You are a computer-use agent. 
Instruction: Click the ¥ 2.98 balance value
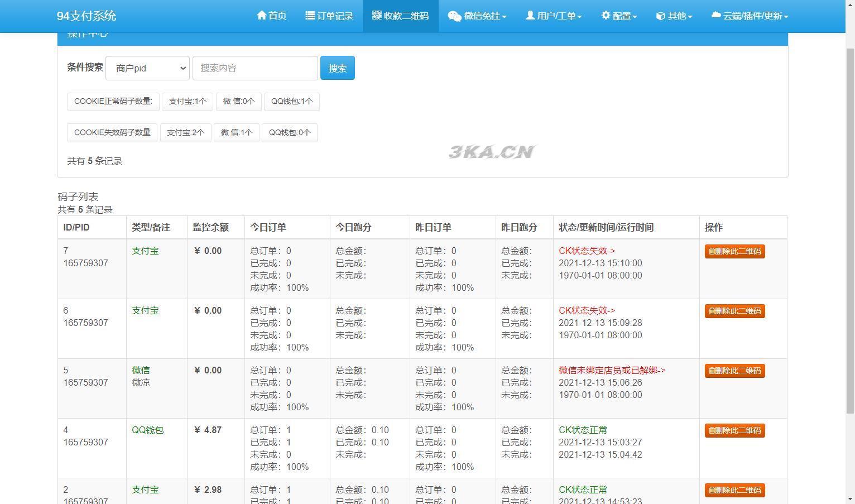[x=208, y=490]
